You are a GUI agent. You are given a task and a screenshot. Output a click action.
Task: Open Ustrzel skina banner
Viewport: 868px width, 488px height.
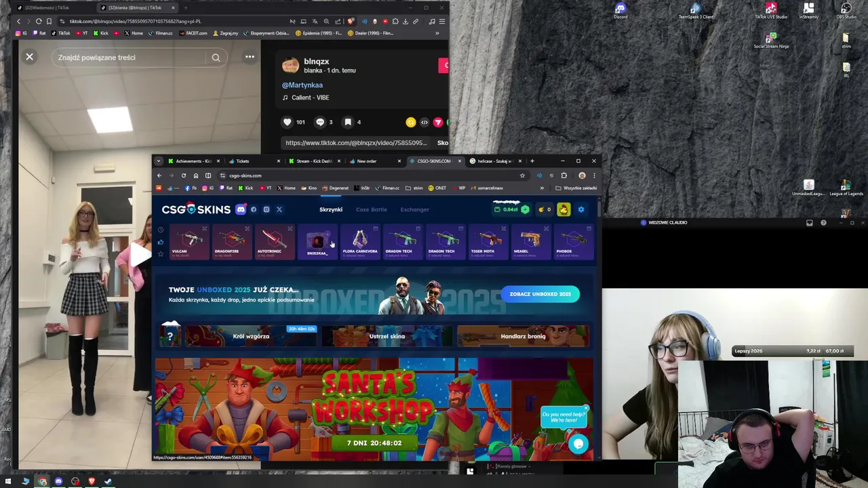(387, 336)
